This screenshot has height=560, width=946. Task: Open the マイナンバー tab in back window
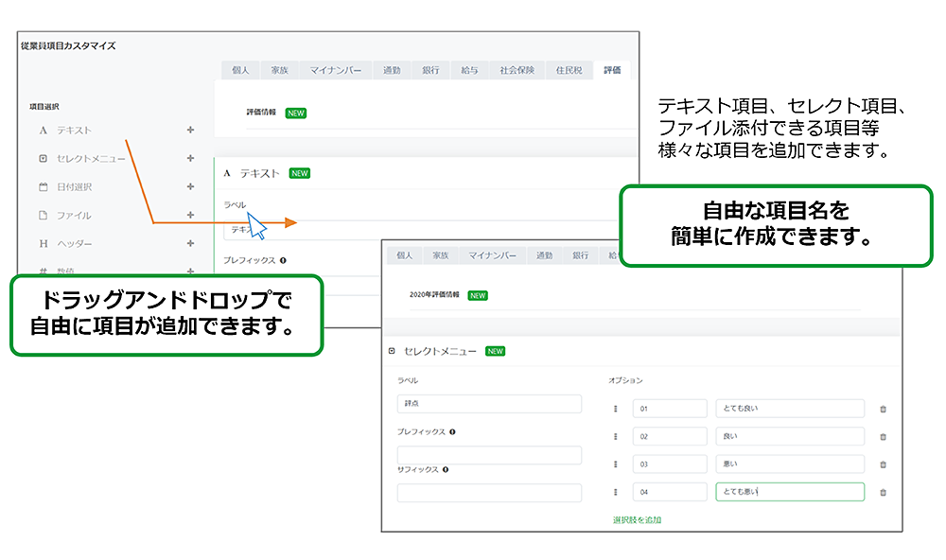pos(335,70)
